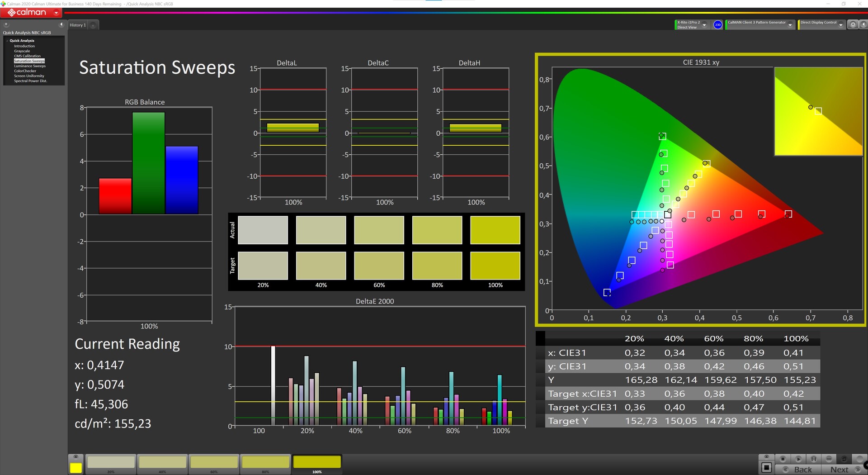Viewport: 868px width, 475px height.
Task: Click the round grey button right of refresh icon
Action: [x=859, y=459]
